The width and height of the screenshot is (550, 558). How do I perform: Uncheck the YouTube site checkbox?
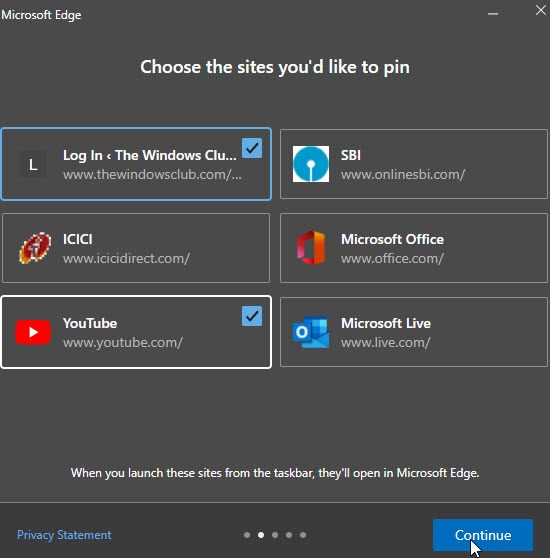point(252,316)
